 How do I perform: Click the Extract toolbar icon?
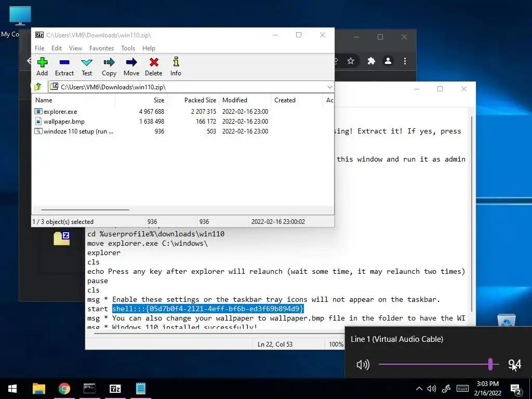[64, 67]
